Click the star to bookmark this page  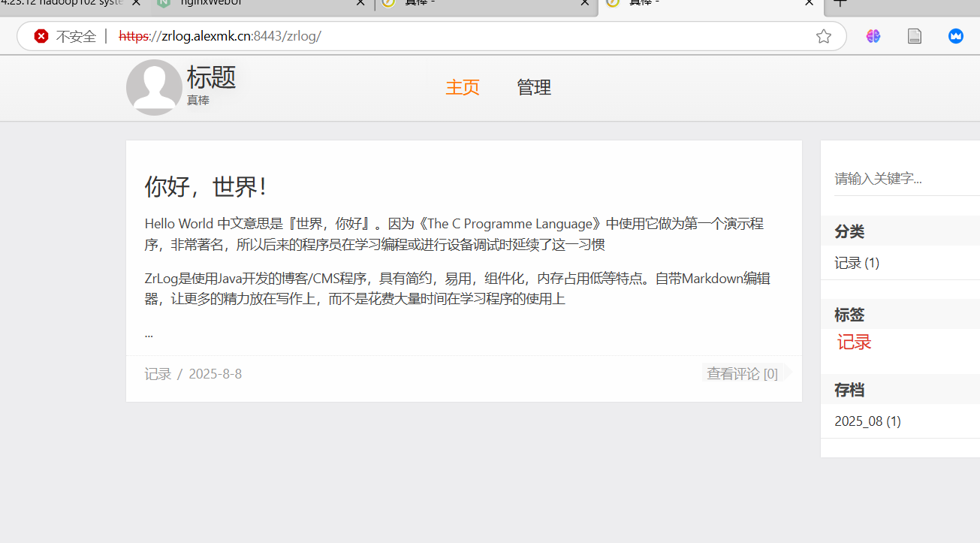(x=824, y=35)
